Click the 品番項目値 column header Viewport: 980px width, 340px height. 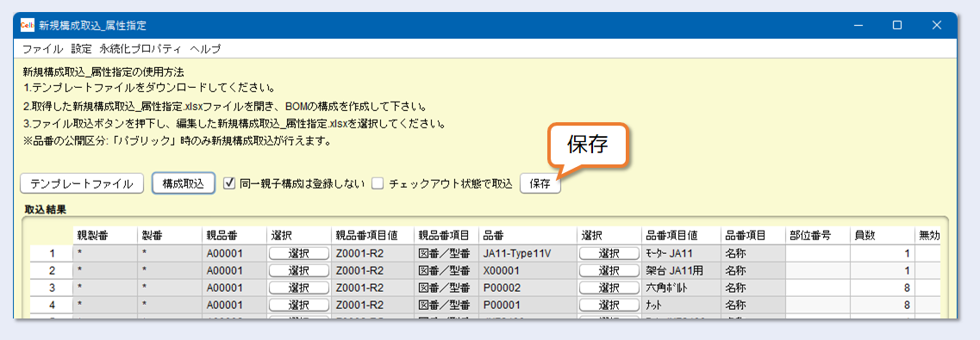681,236
